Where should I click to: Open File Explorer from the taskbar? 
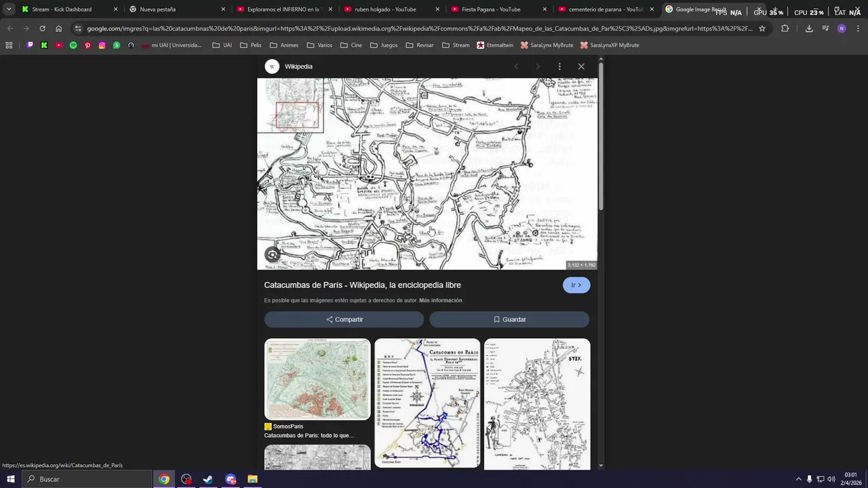(252, 479)
